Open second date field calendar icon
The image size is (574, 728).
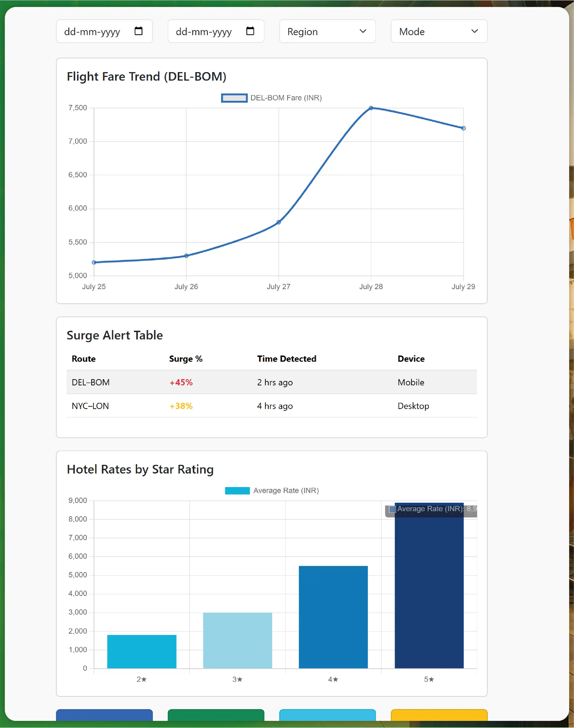pos(250,31)
